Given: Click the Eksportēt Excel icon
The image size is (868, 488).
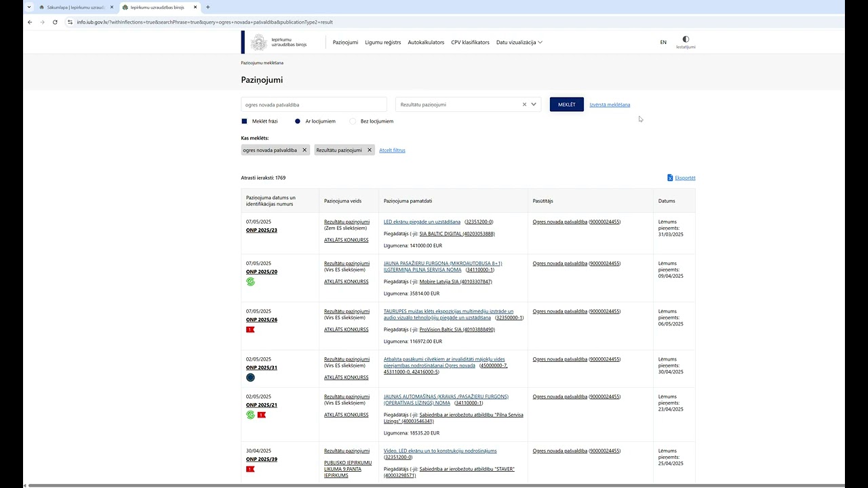Looking at the screenshot, I should pos(670,178).
